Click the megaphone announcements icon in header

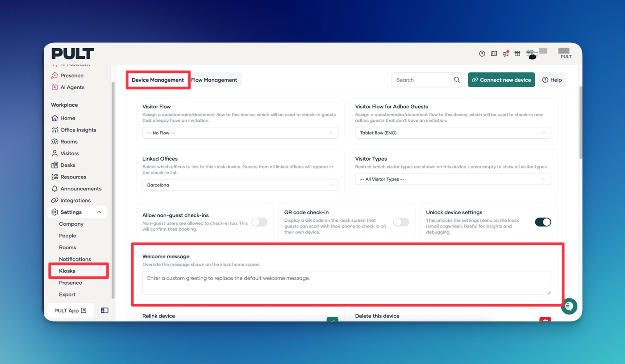click(505, 54)
